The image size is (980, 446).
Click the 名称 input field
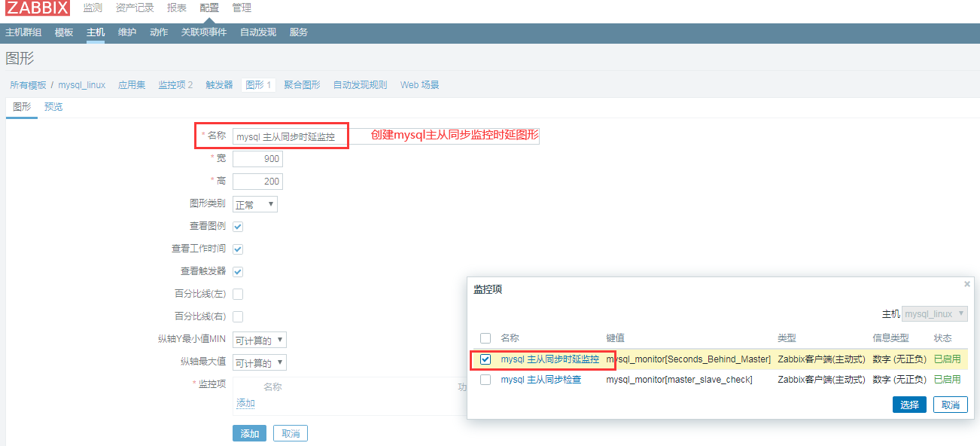386,136
